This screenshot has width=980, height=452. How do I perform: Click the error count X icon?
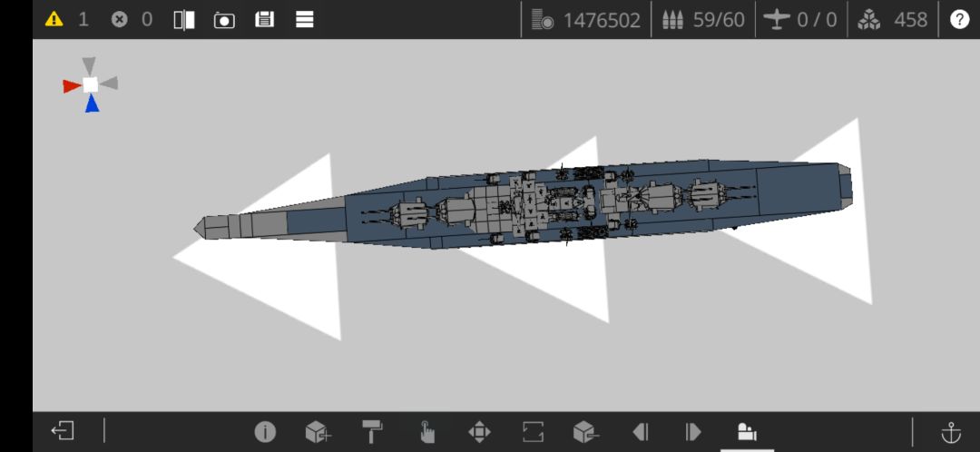coord(119,19)
